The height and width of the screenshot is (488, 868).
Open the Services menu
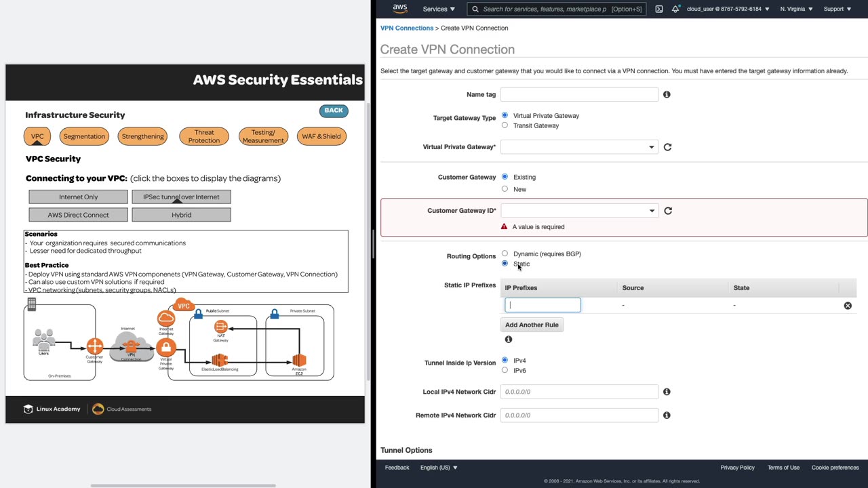pos(439,9)
